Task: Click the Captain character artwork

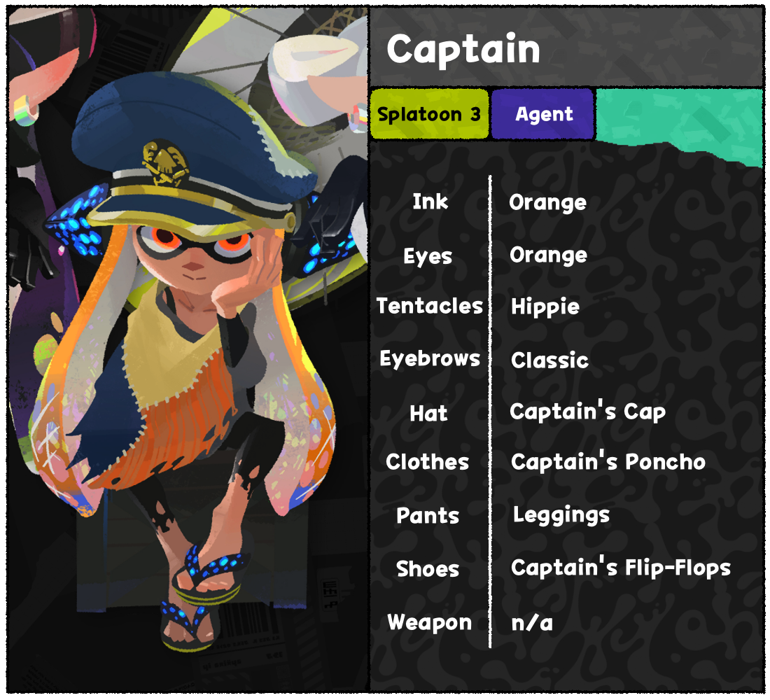Action: tap(188, 350)
